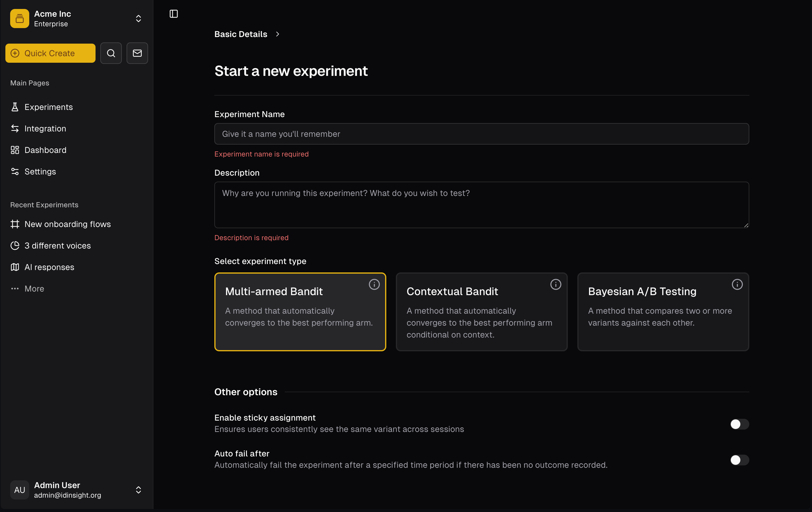Select the Bayesian A/B Testing experiment type

[663, 312]
